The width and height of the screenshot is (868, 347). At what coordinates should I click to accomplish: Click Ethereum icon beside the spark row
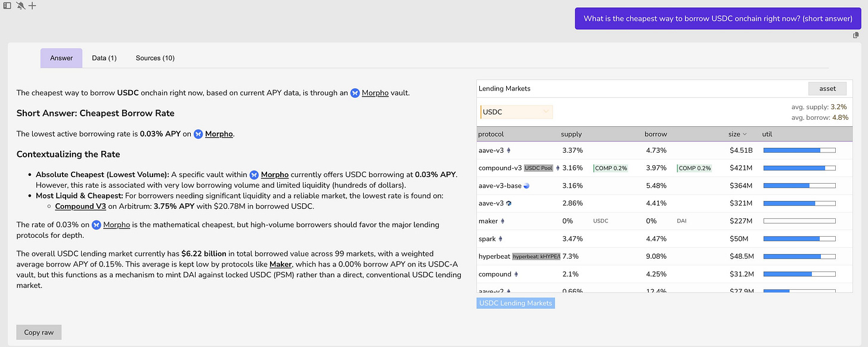tap(501, 239)
